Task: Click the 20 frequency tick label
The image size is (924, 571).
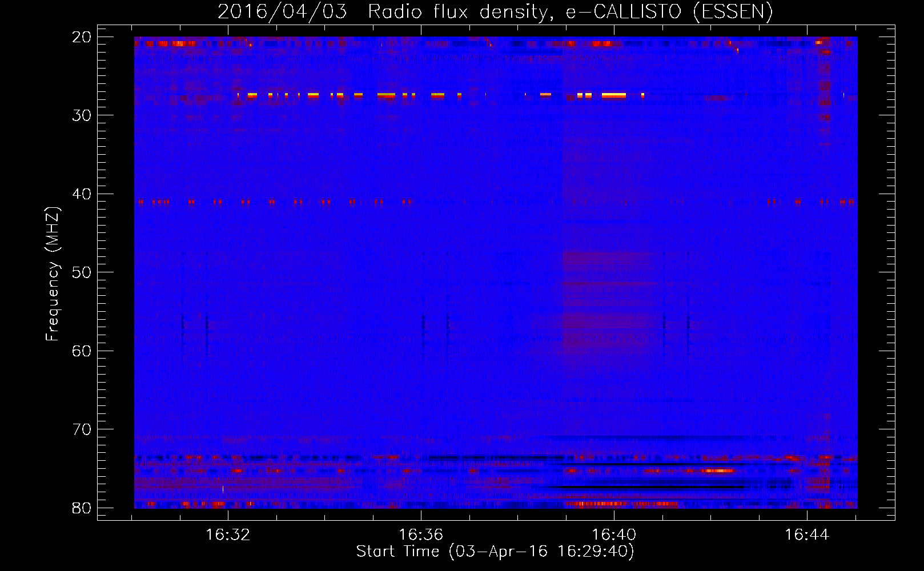Action: coord(82,37)
